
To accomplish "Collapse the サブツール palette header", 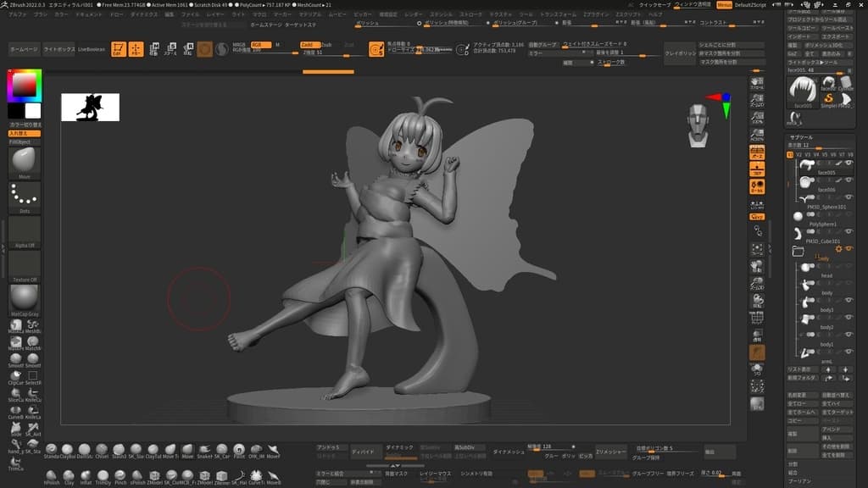I will pyautogui.click(x=801, y=137).
